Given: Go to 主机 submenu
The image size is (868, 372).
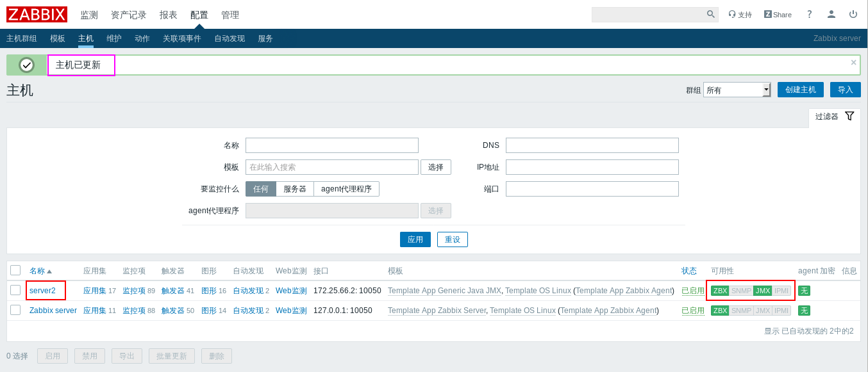Looking at the screenshot, I should (86, 38).
